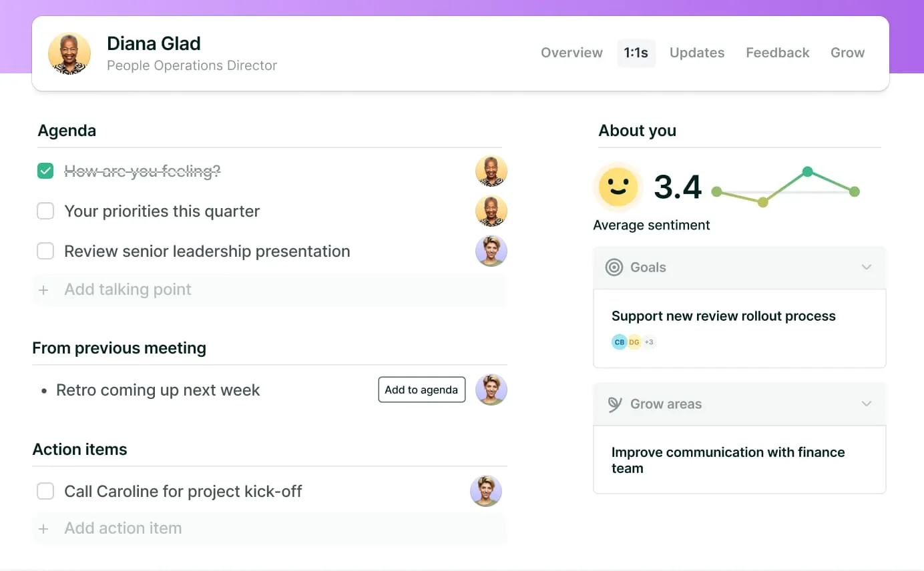Check Your priorities this quarter checkbox
The image size is (924, 571).
pyautogui.click(x=45, y=211)
